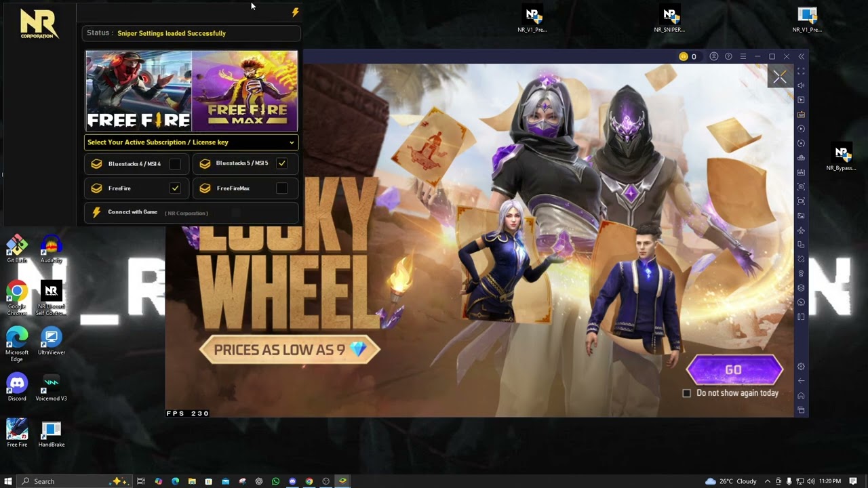This screenshot has width=868, height=488.
Task: Click the BlueStacks volume speaker icon
Action: [801, 85]
